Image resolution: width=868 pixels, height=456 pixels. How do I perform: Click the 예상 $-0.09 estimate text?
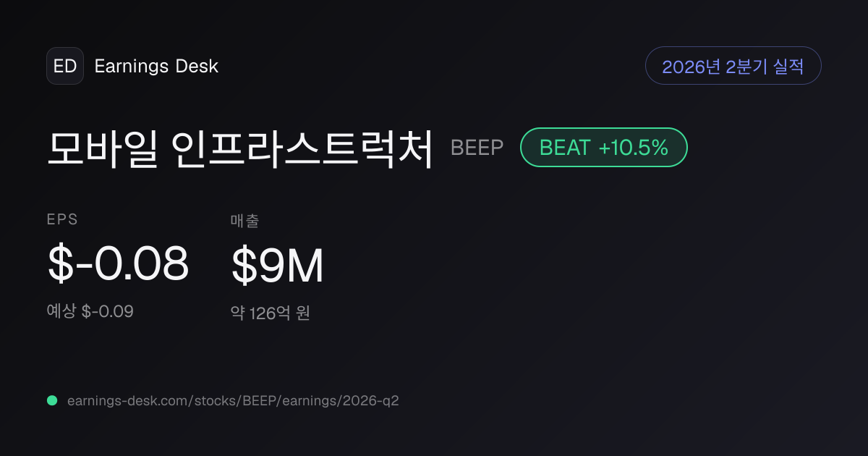click(x=90, y=311)
